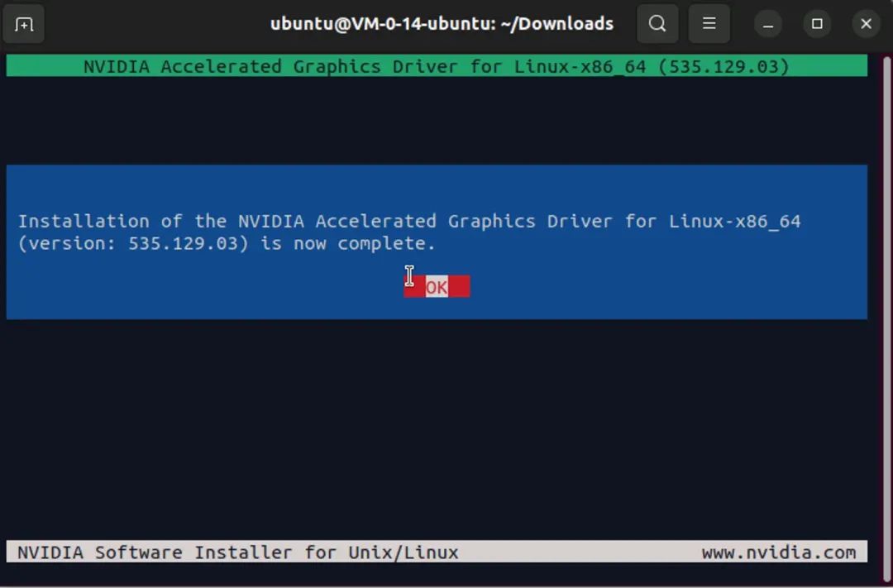Click the 'Installation of the NVIDIA' message text

[x=409, y=221]
